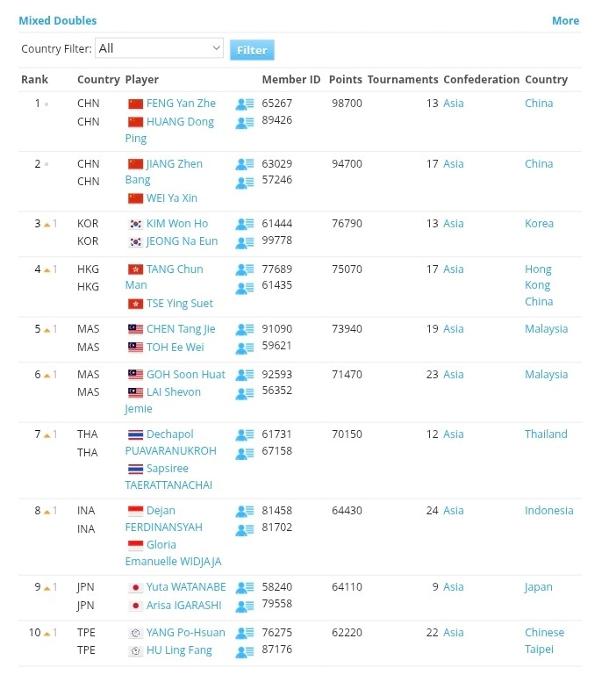
Task: Open profile card icon for Yuta WATANABE
Action: pos(244,587)
